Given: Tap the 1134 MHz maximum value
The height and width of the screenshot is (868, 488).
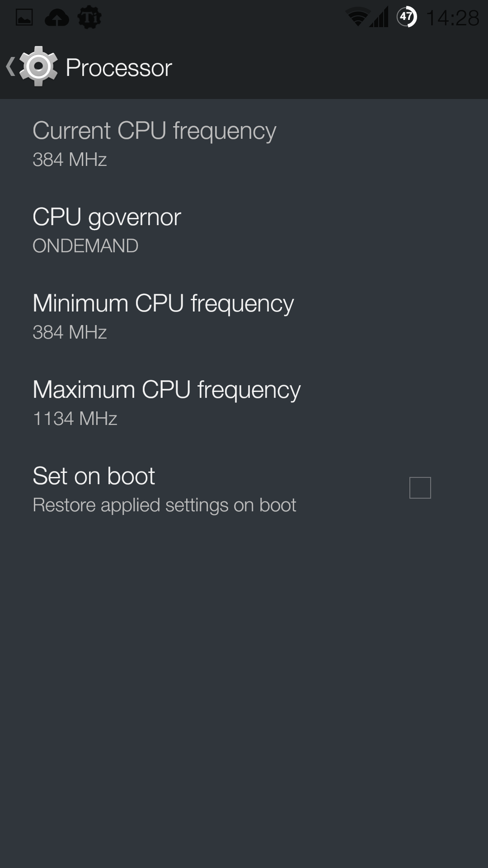Looking at the screenshot, I should click(75, 419).
